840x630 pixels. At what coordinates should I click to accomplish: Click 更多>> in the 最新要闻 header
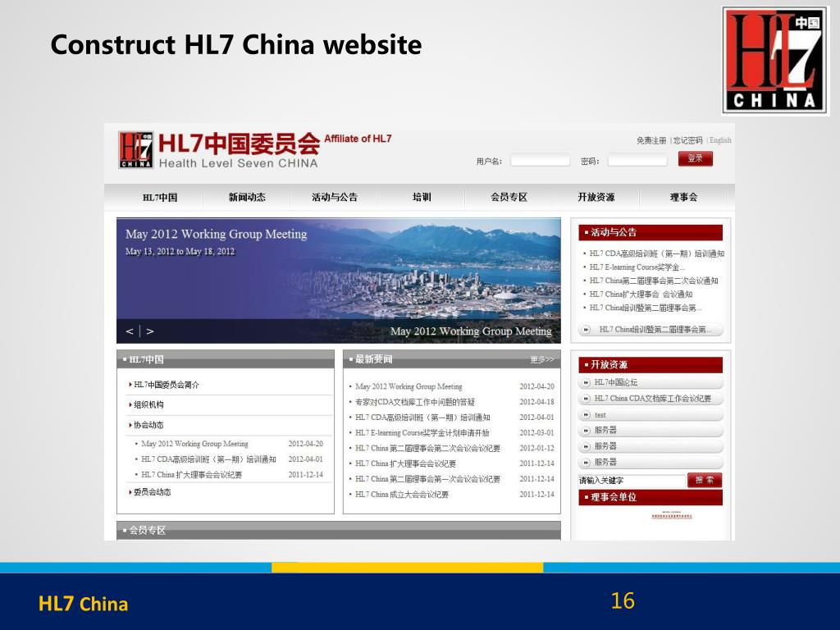[x=542, y=359]
